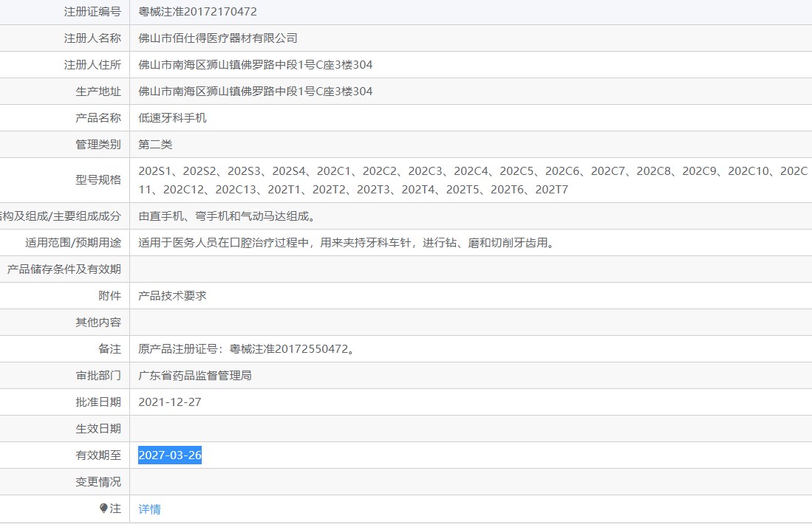Click the 注册人住所 address value
This screenshot has height=530, width=812.
click(256, 65)
